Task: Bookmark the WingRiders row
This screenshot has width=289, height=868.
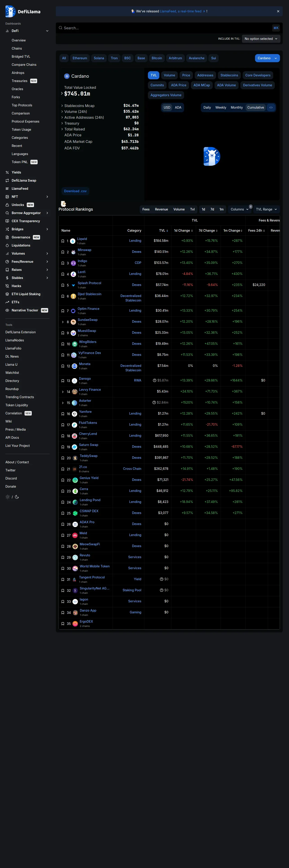Action: click(x=63, y=344)
